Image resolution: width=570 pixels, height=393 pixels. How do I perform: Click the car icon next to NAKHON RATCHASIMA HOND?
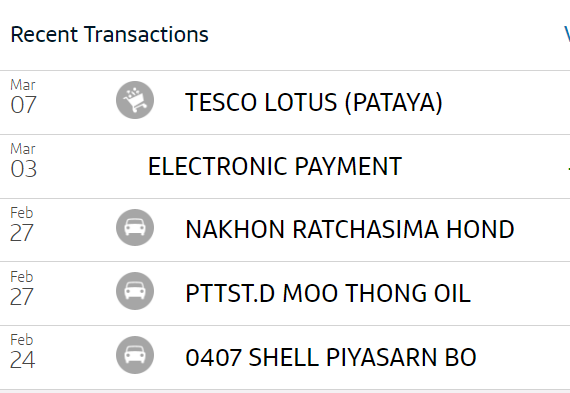click(135, 228)
